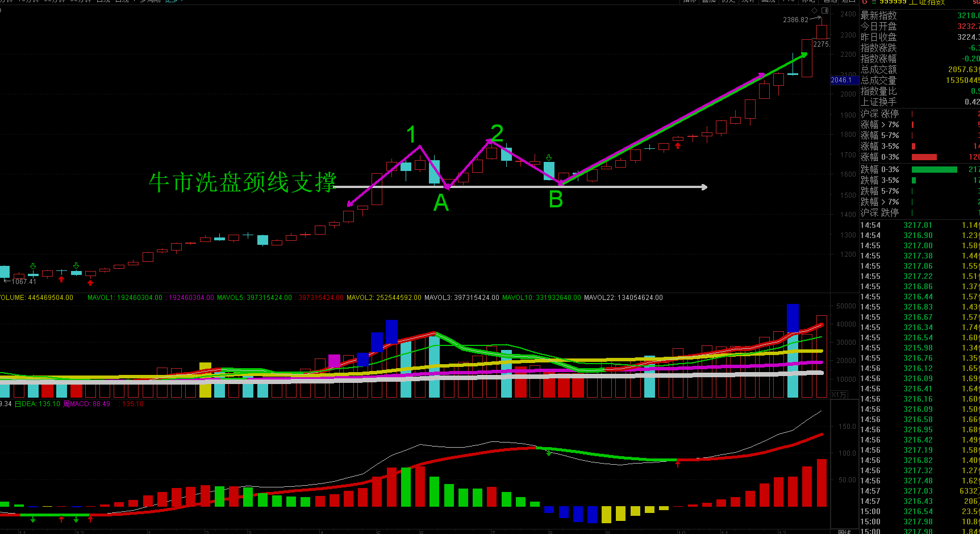Select the tick row with price 3217.19

[920, 450]
